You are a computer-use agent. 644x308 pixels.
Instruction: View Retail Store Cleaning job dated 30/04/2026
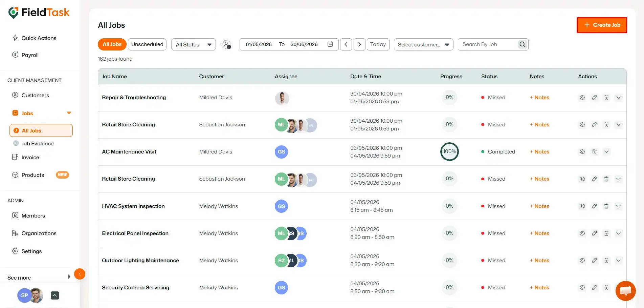(x=582, y=125)
